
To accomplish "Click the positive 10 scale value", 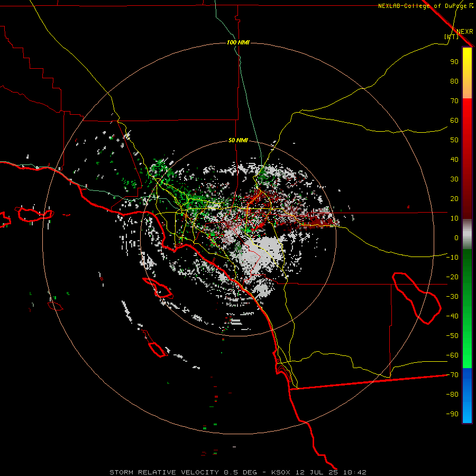I will tap(454, 218).
